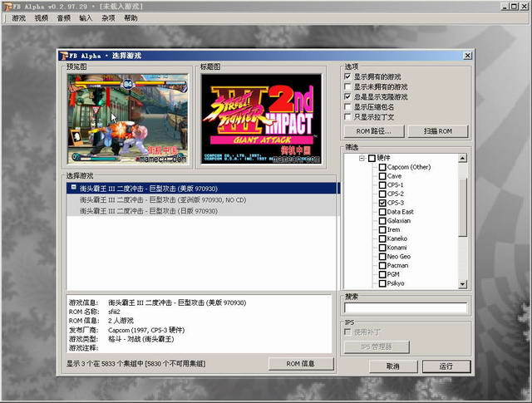Click the 搜索 search input field
This screenshot has width=532, height=403.
[406, 308]
